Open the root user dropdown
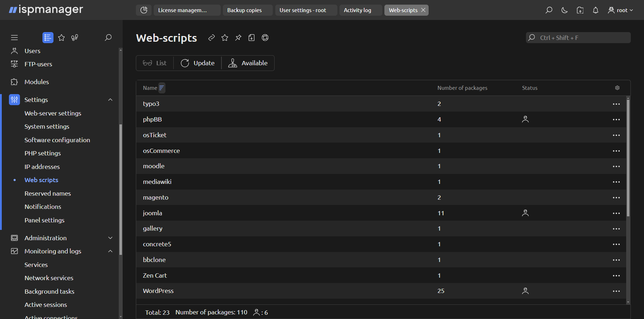Screen dimensions: 644x319 pos(620,10)
